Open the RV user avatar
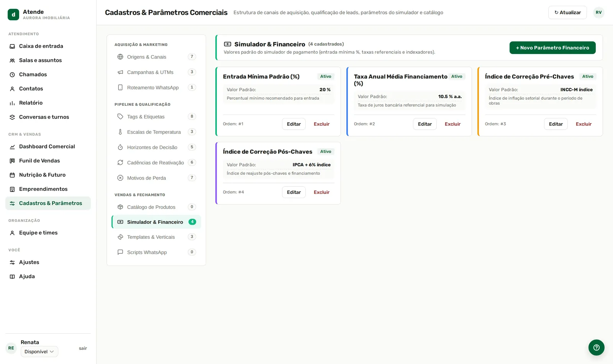This screenshot has width=613, height=364. [599, 13]
